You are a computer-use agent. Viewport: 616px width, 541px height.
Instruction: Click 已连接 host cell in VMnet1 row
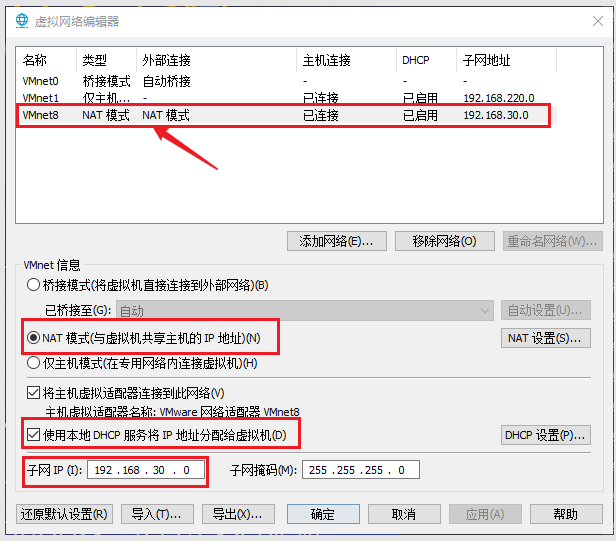[321, 98]
